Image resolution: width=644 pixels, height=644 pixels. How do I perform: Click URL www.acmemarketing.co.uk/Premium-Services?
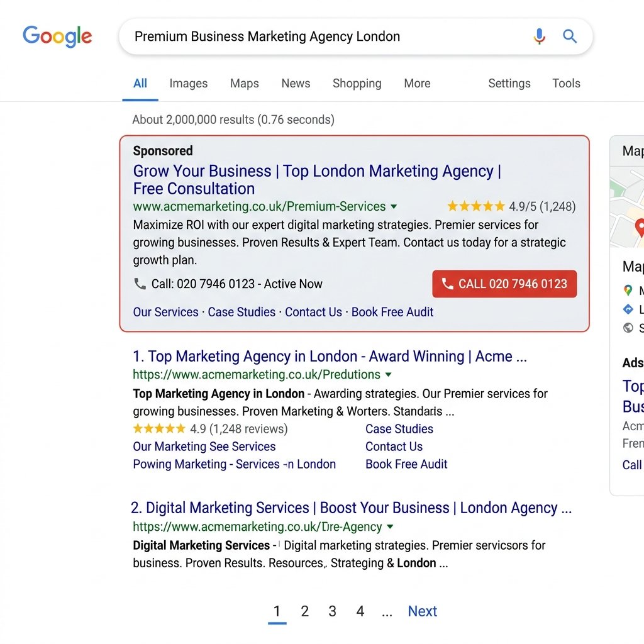point(259,206)
